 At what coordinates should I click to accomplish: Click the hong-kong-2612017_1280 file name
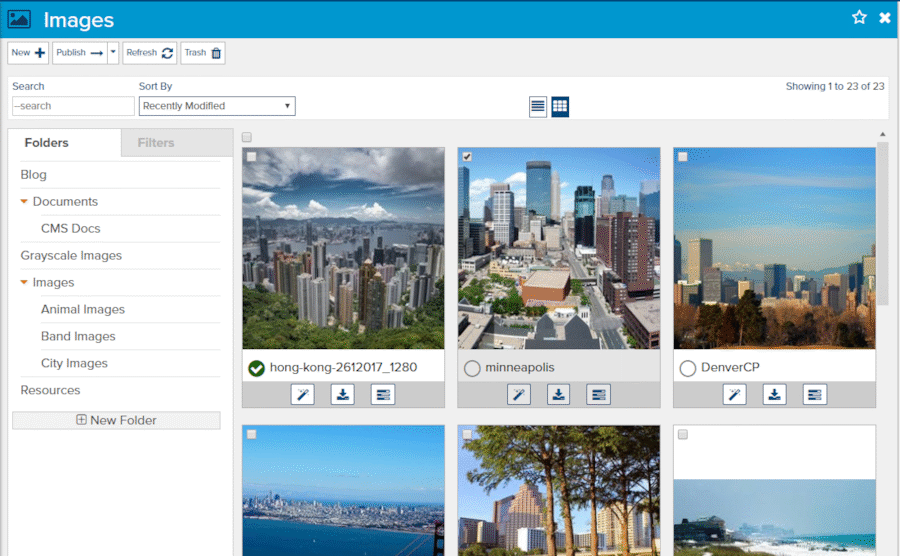(343, 367)
